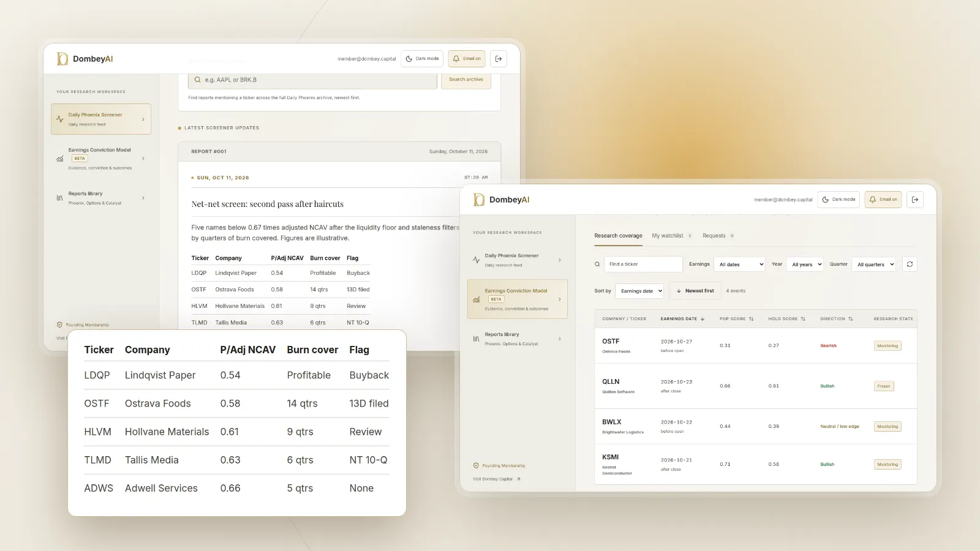980x551 pixels.
Task: Toggle the Newest first sort order
Action: [x=695, y=291]
